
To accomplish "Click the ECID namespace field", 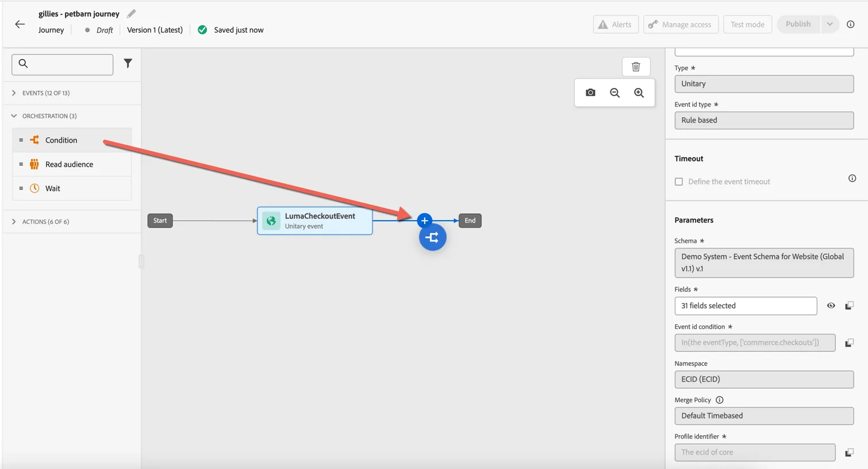I will [764, 379].
